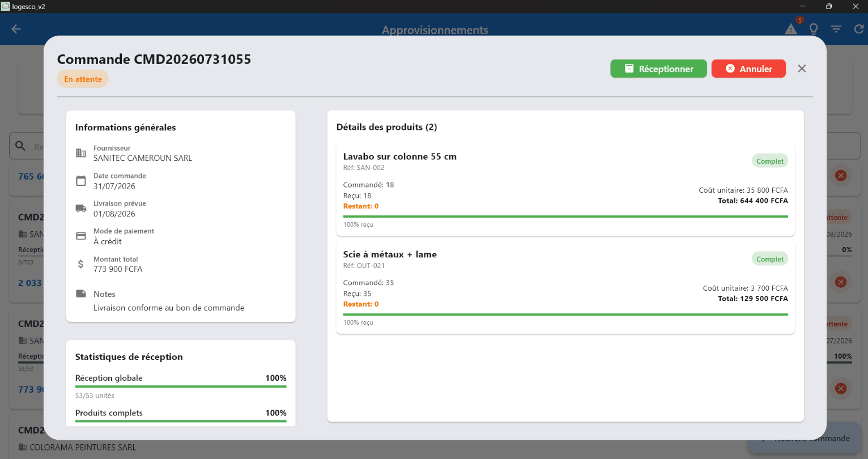Click Complet badge on Scie à métaux
The width and height of the screenshot is (868, 459).
point(770,259)
